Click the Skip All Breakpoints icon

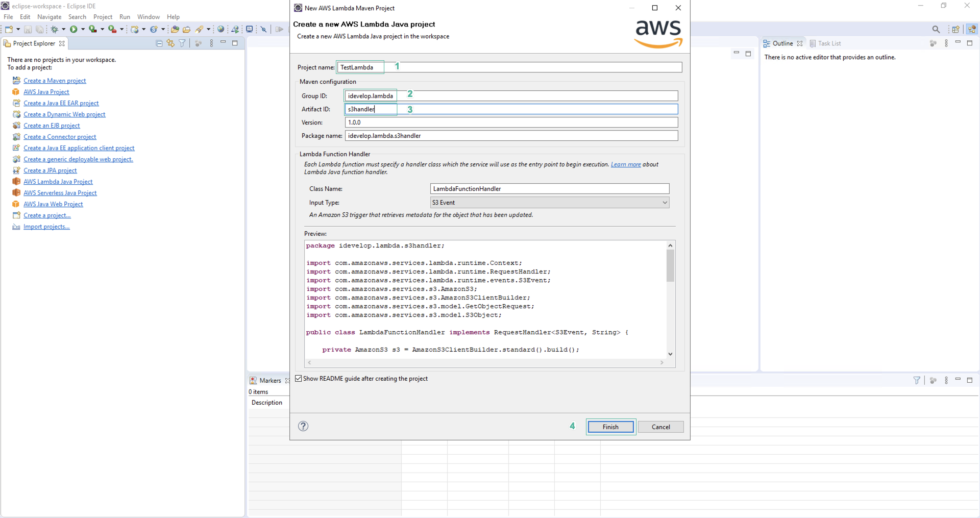(263, 30)
